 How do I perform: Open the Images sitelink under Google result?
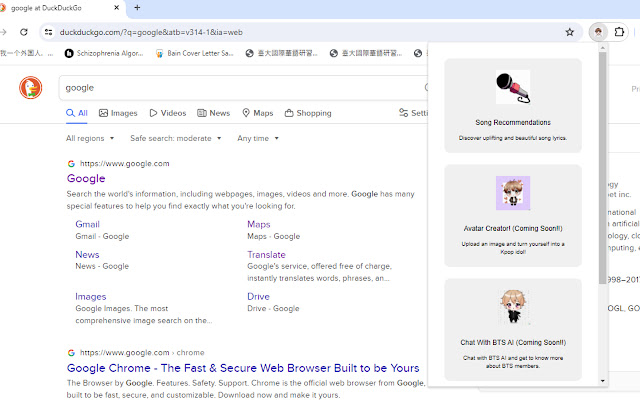(91, 297)
